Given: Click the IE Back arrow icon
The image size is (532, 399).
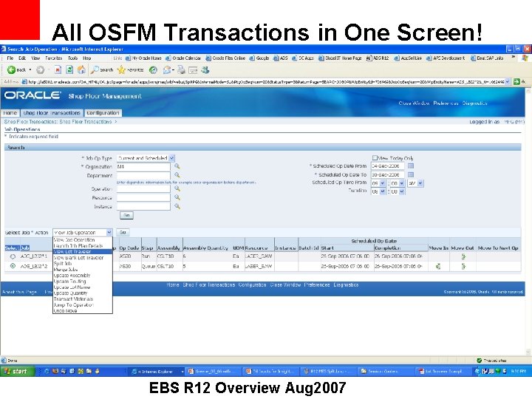Looking at the screenshot, I should click(11, 70).
